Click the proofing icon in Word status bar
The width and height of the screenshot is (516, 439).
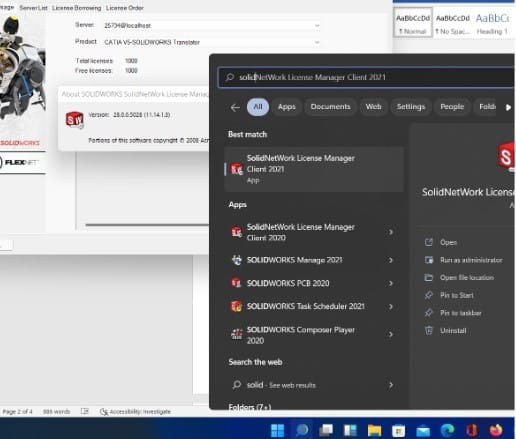coord(85,412)
